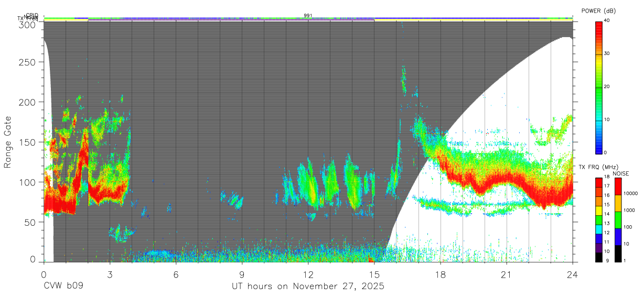Click the 18 hour tick on time axis

point(441,274)
